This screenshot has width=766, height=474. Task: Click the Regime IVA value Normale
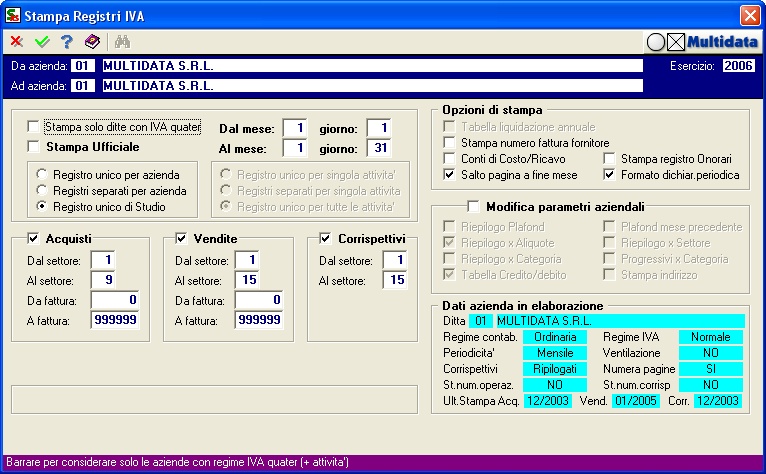(711, 337)
